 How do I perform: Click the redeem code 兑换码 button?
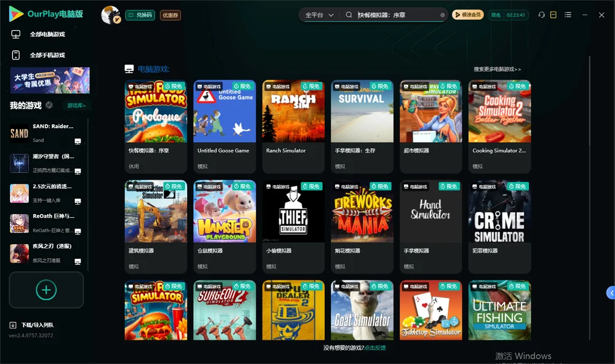click(x=140, y=15)
